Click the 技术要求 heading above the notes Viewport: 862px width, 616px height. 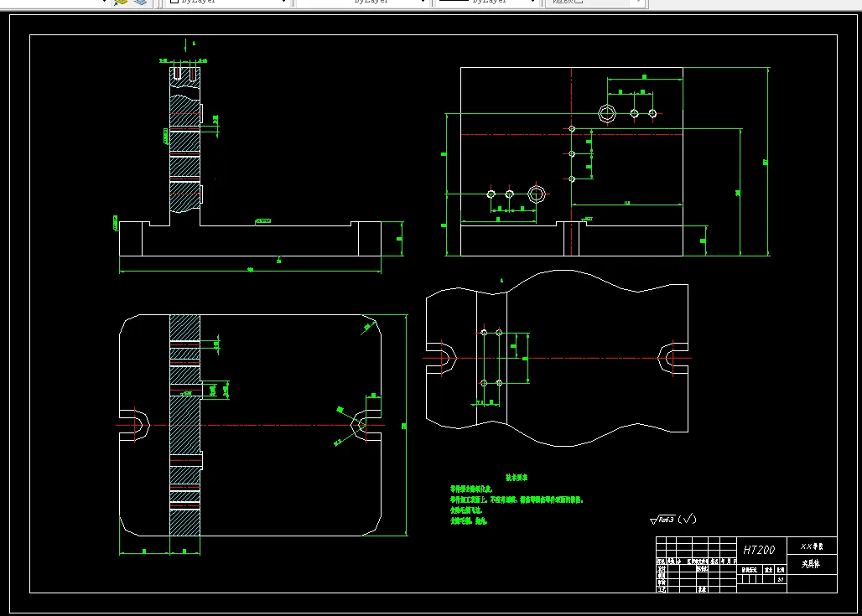tap(517, 478)
